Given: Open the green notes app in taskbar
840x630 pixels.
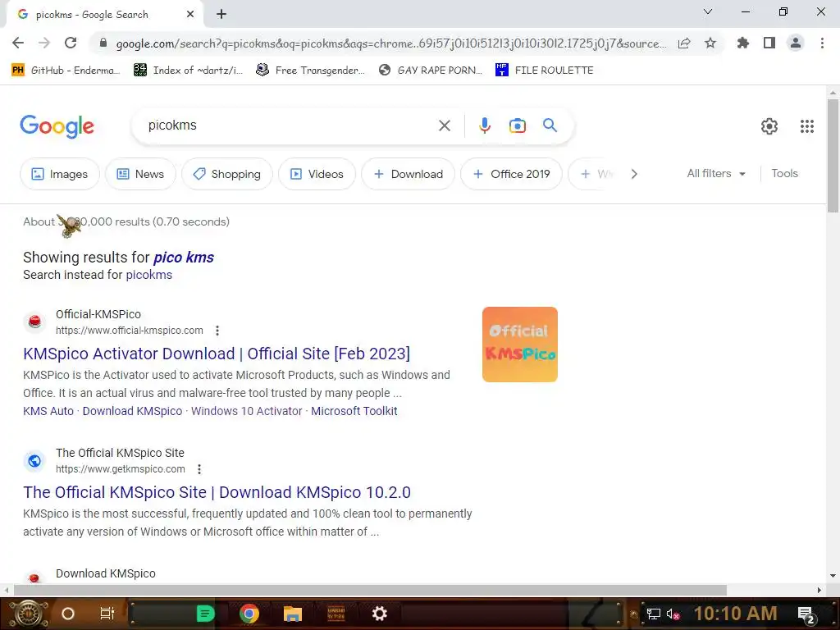Looking at the screenshot, I should point(205,614).
